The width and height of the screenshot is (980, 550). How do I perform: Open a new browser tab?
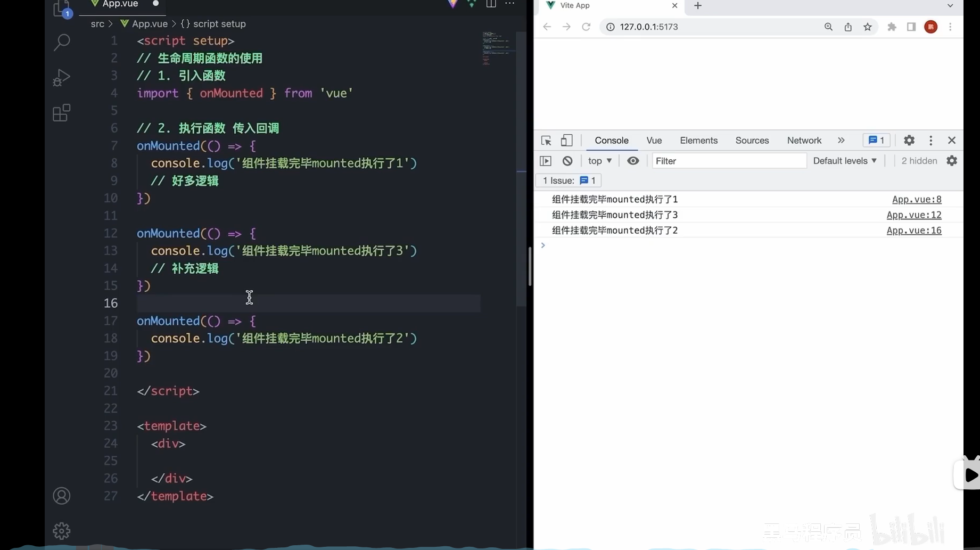pos(698,5)
